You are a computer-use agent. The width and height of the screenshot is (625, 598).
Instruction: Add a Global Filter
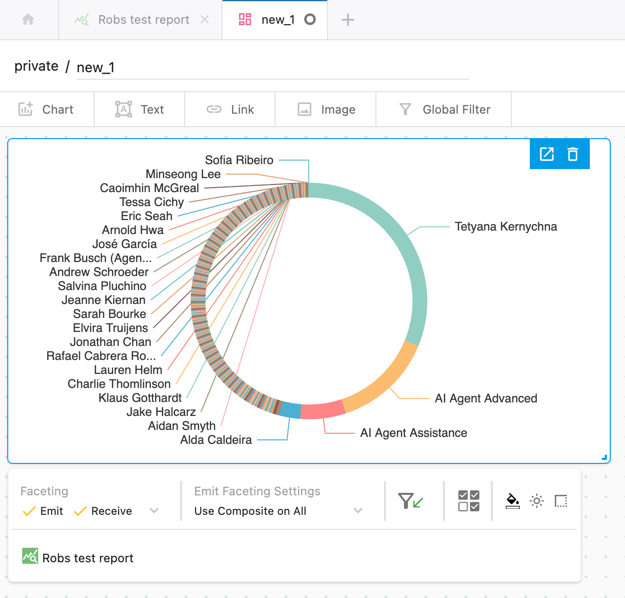point(444,109)
